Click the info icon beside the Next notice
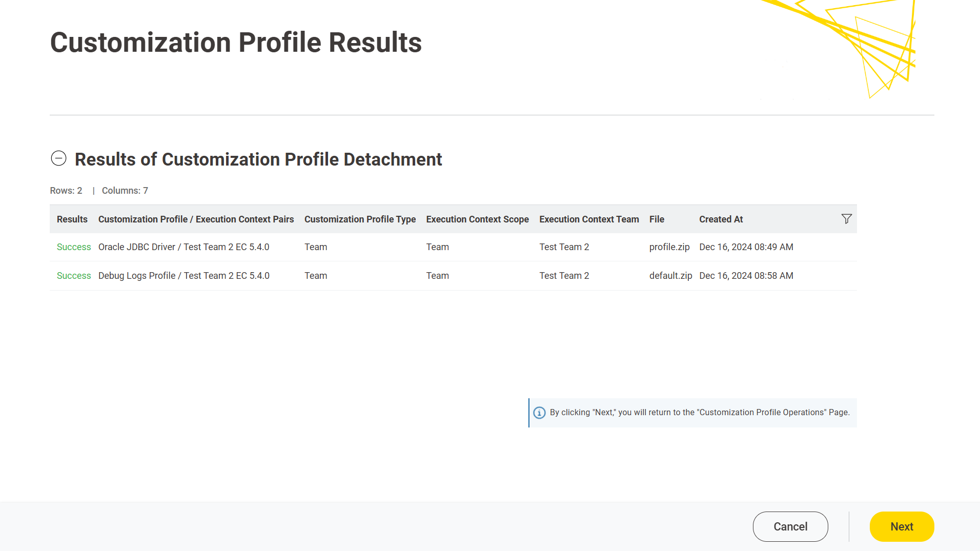The height and width of the screenshot is (551, 980). pos(539,413)
